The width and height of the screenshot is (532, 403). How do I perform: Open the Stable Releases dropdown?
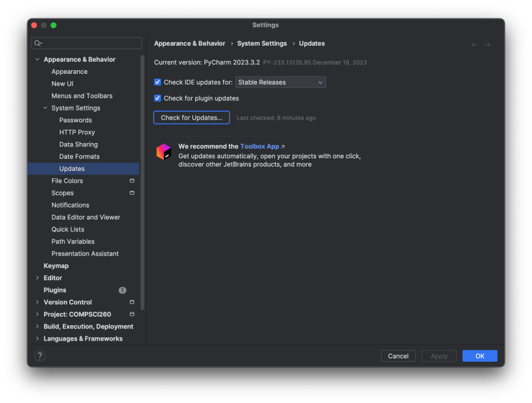pos(280,82)
